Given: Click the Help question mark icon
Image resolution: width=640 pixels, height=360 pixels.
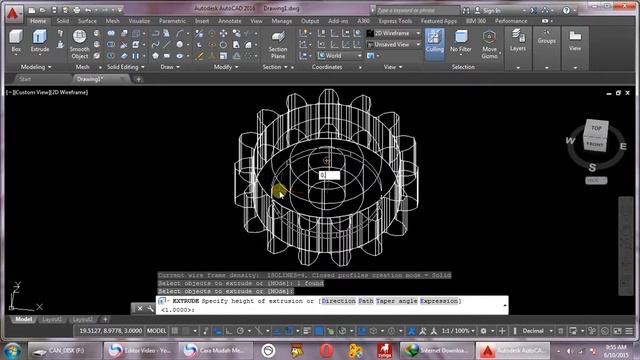Looking at the screenshot, I should pos(566,10).
